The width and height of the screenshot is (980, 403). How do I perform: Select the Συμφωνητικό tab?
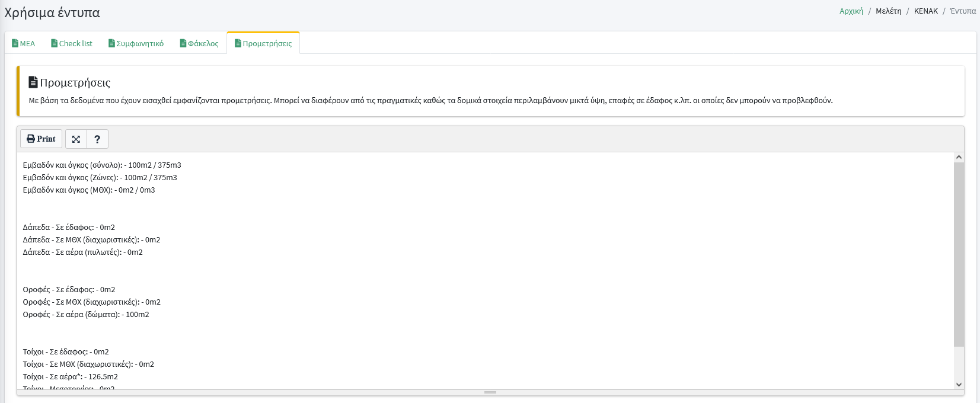point(136,43)
